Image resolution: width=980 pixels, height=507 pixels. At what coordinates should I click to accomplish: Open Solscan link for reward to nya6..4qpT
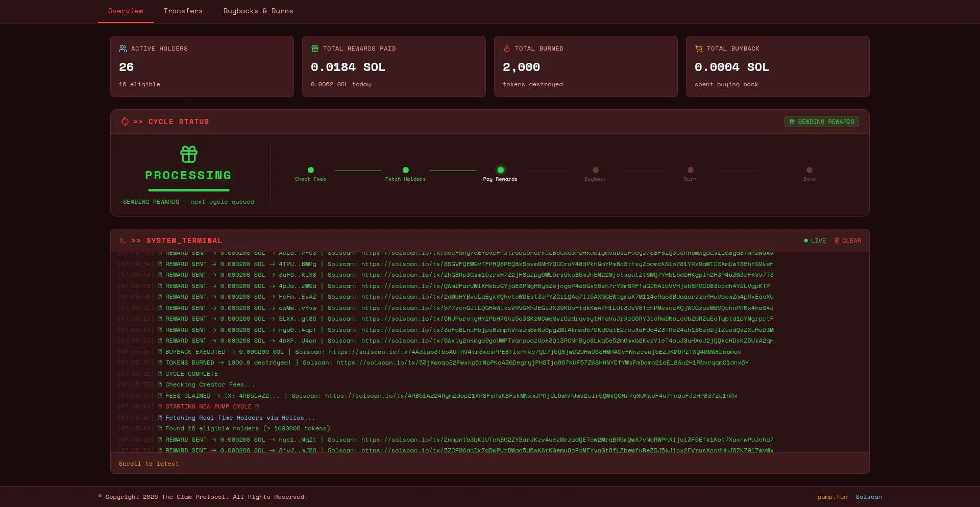point(568,330)
